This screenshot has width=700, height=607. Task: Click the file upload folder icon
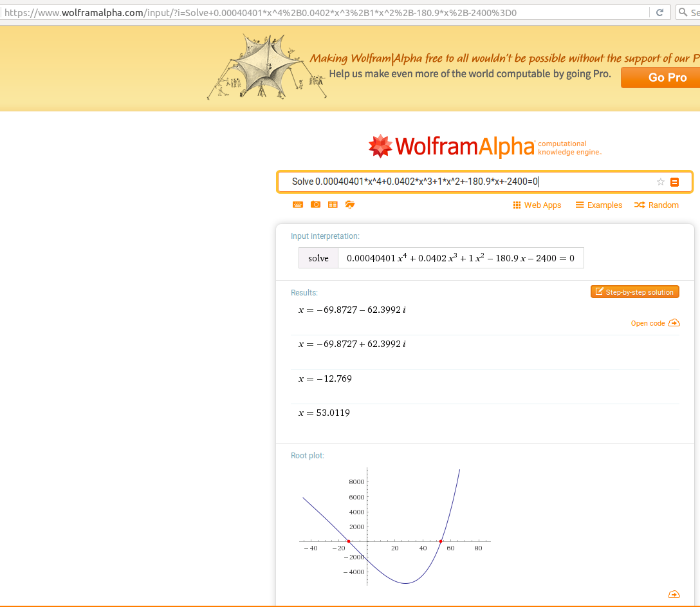point(350,205)
